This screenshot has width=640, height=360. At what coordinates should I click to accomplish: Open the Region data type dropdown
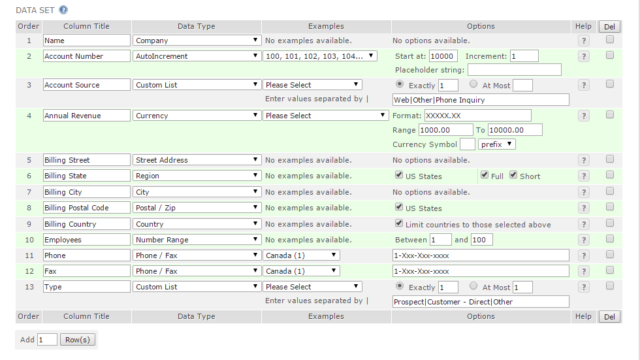(x=196, y=176)
